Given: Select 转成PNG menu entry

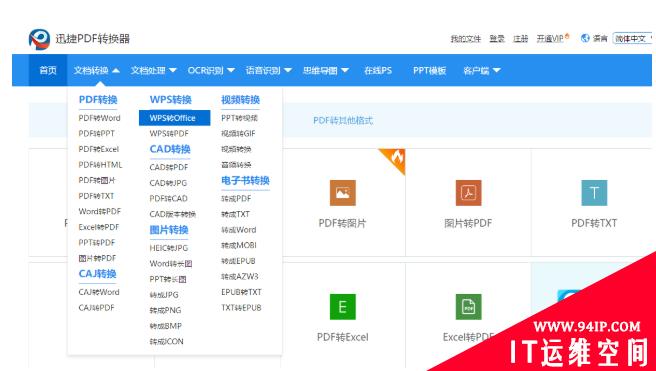Looking at the screenshot, I should click(165, 310).
